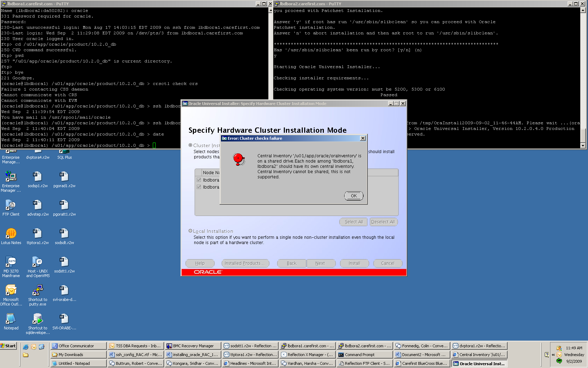Launch Microsoft Office Outlook desktop icon

click(x=11, y=295)
